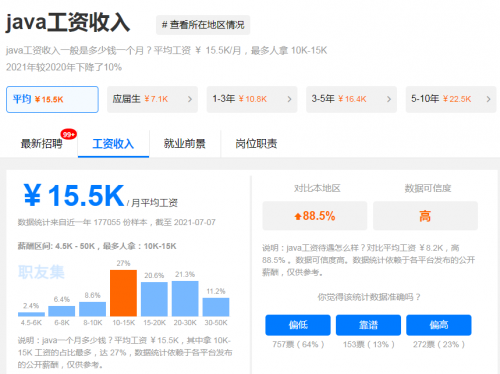Expand the chevron on 1-3年 card

289,99
